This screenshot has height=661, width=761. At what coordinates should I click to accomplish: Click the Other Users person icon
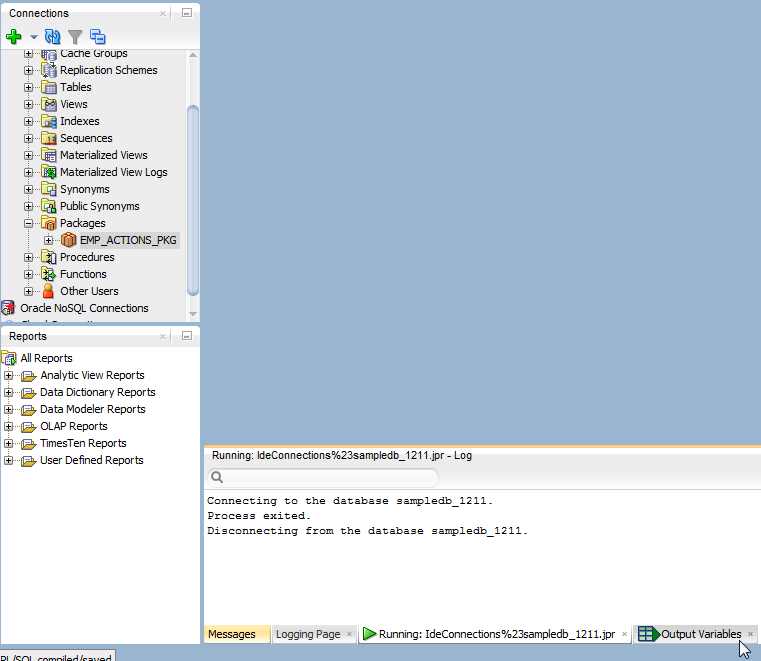pos(49,291)
